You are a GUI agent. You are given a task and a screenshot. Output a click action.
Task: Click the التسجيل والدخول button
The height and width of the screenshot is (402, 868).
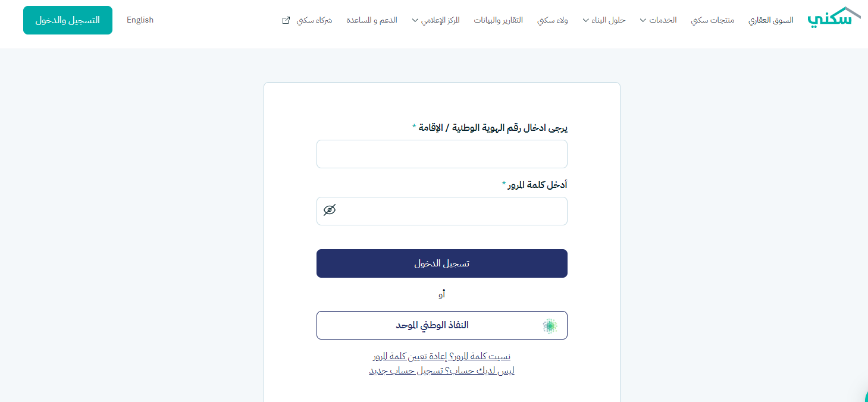(x=68, y=20)
